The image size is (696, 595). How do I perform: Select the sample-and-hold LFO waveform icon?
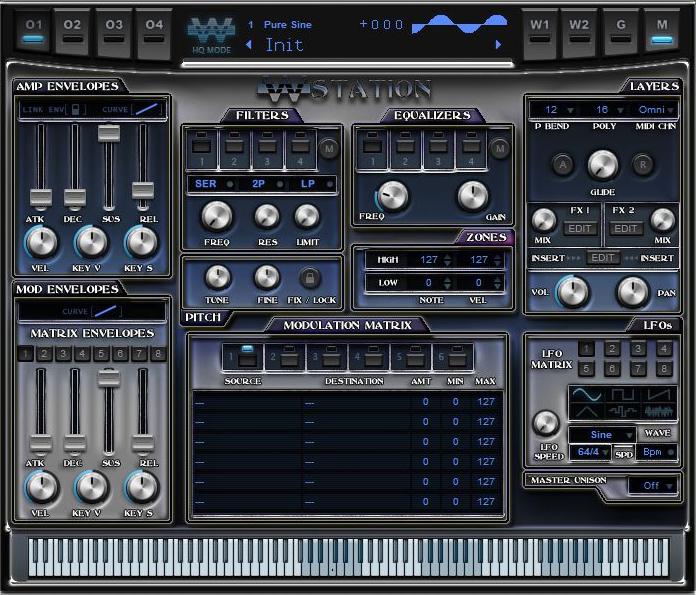(x=622, y=411)
